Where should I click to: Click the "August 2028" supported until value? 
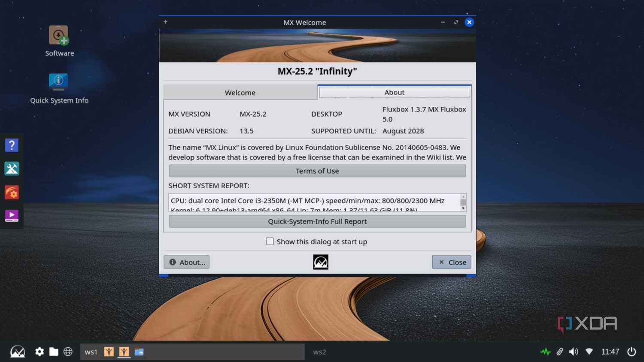(x=403, y=131)
